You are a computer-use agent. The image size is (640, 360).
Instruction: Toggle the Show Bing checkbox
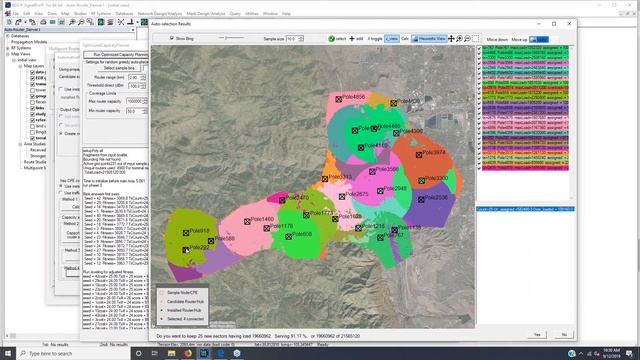click(172, 38)
